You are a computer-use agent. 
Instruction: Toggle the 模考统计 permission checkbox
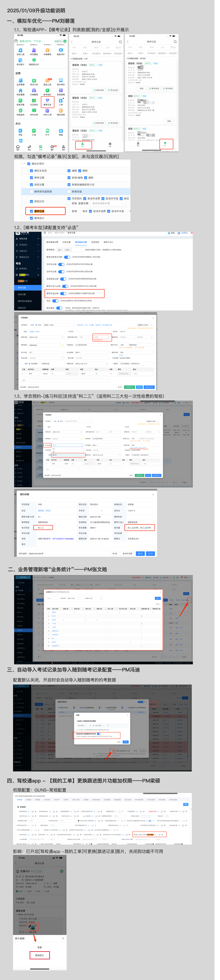click(32, 218)
